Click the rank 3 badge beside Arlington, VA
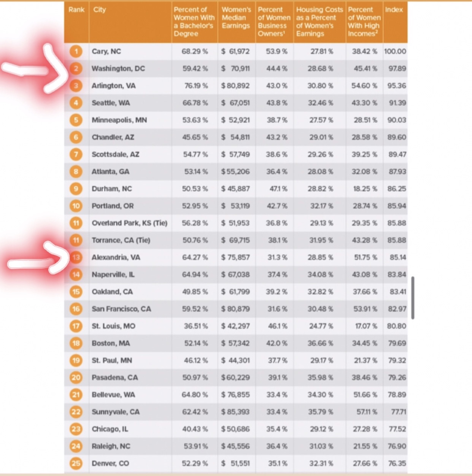Viewport: 472px width, 476px height. tap(76, 86)
